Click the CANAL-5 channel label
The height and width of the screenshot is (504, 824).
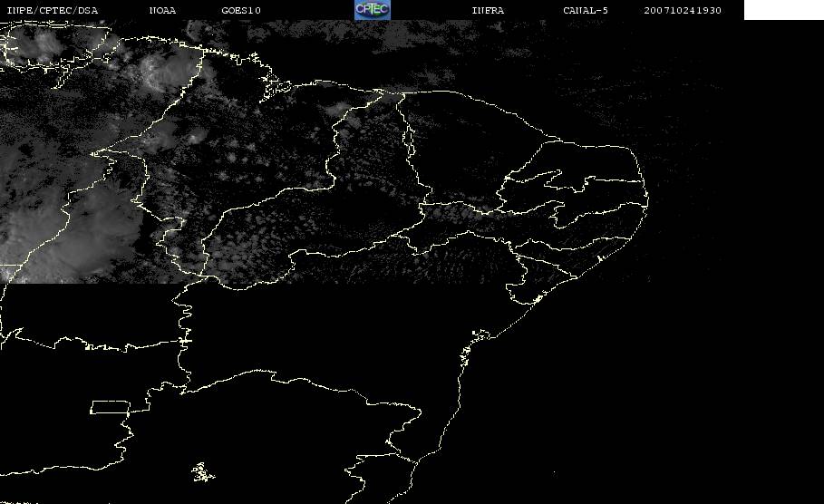coord(586,11)
